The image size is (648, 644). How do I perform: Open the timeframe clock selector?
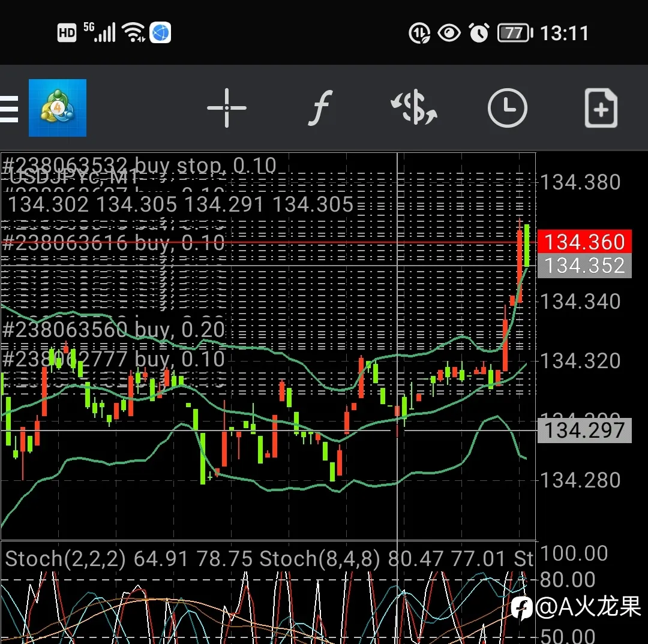(508, 108)
